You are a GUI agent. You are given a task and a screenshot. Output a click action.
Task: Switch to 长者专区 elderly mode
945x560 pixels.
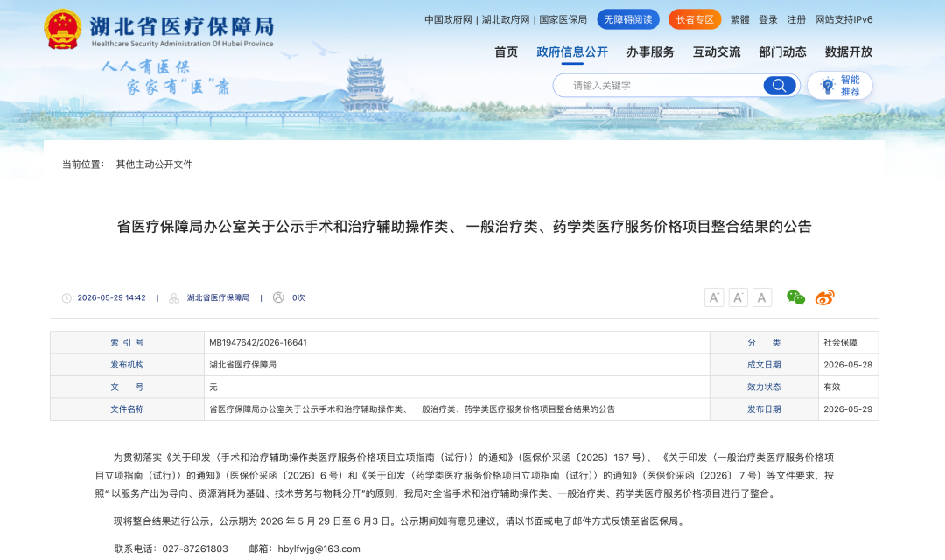click(695, 19)
